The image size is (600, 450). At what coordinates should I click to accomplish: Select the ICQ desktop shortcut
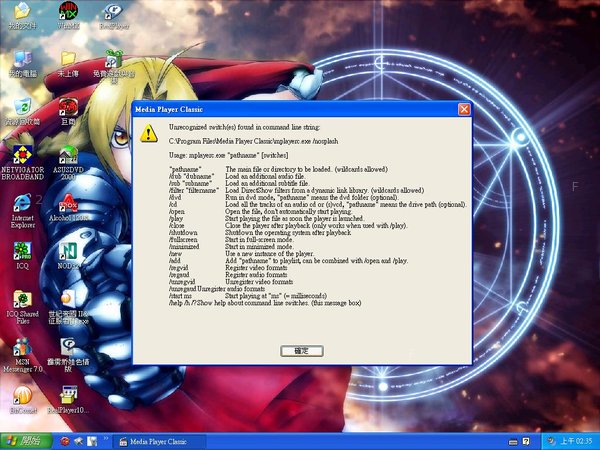23,256
